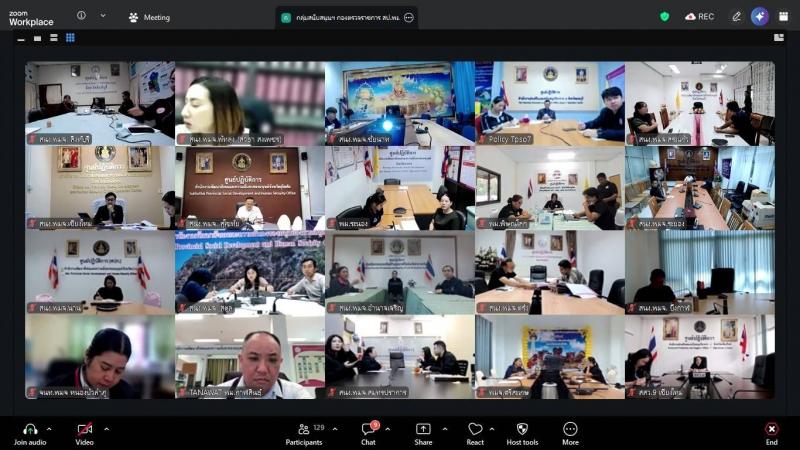
Task: Click muted mic icon on Policy Tpso7 tile
Action: (483, 139)
